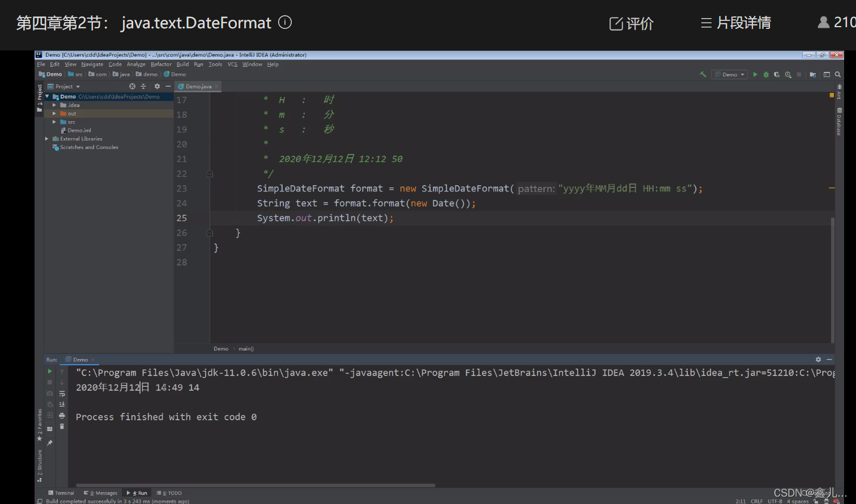856x504 pixels.
Task: Restore layout icon in Run tool window
Action: 50,429
